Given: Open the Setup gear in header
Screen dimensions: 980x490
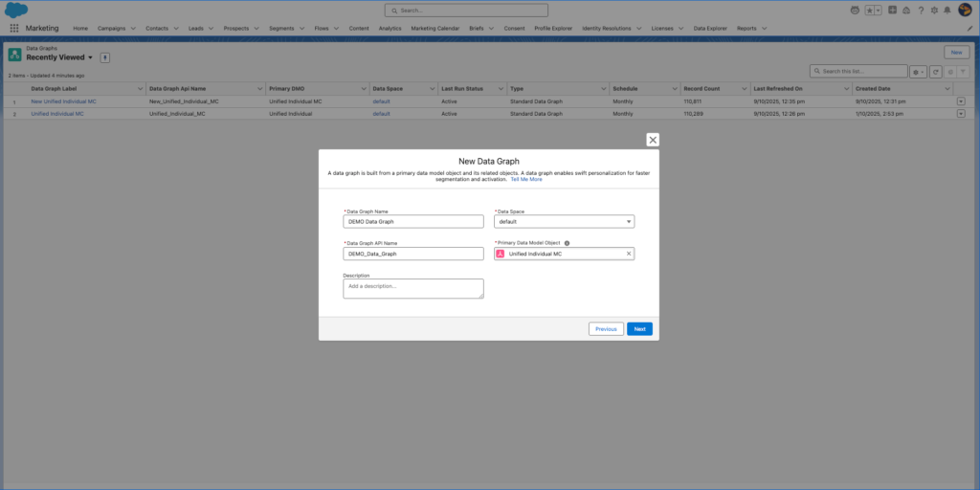Looking at the screenshot, I should pyautogui.click(x=933, y=10).
